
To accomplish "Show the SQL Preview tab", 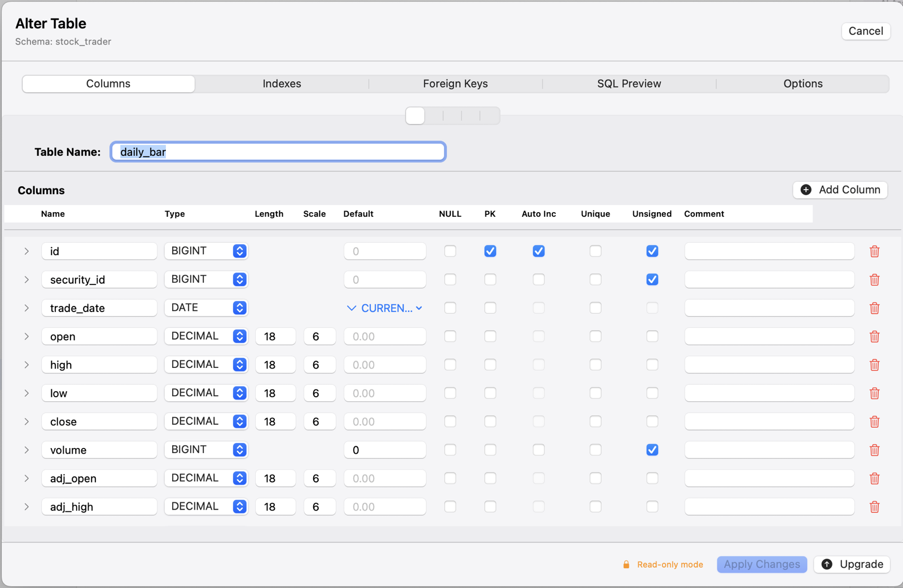I will (629, 84).
